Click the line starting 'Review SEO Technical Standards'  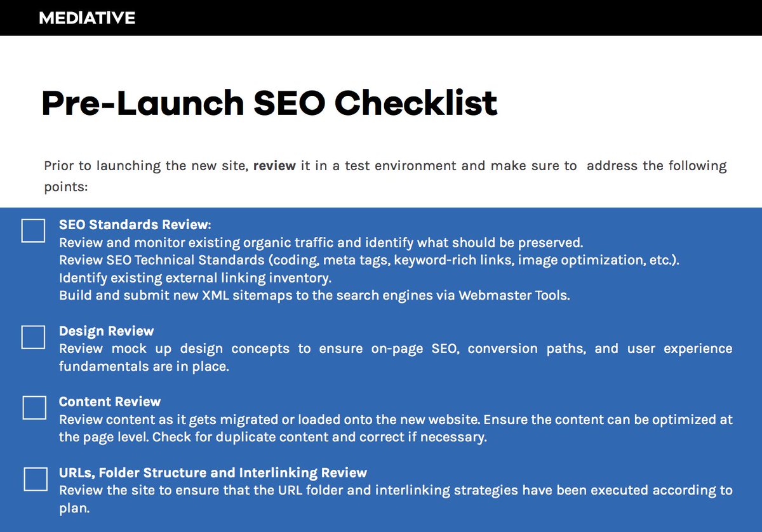370,260
